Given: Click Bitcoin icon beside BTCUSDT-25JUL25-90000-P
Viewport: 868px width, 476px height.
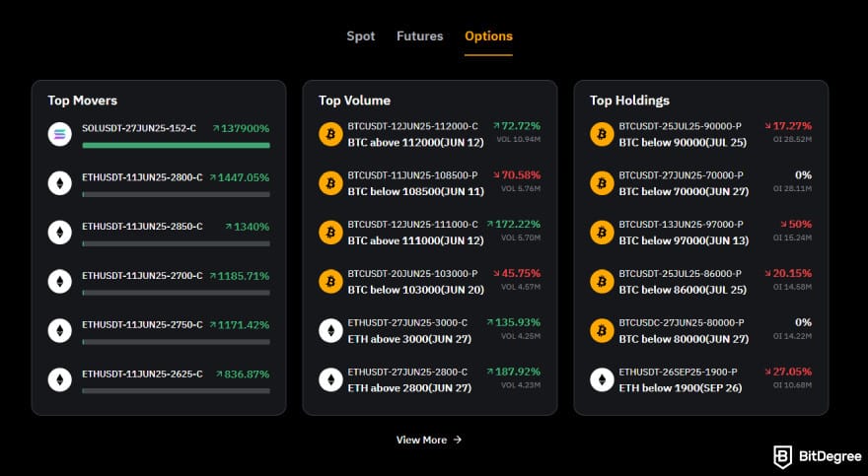Looking at the screenshot, I should tap(602, 134).
